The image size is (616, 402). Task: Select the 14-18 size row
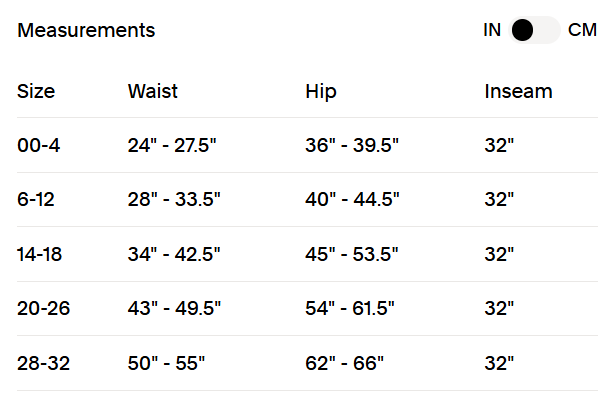tap(307, 254)
